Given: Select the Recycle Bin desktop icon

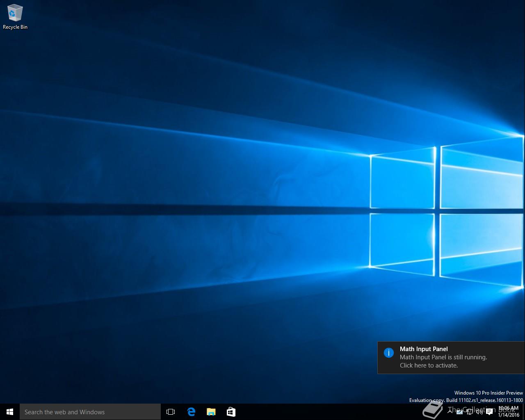Looking at the screenshot, I should coord(15,13).
